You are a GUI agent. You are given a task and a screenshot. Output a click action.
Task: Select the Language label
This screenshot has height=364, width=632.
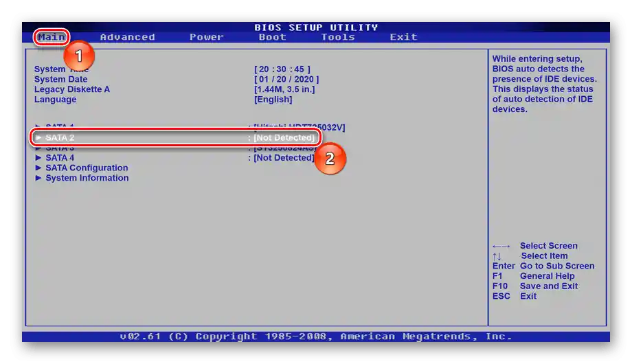pos(55,100)
